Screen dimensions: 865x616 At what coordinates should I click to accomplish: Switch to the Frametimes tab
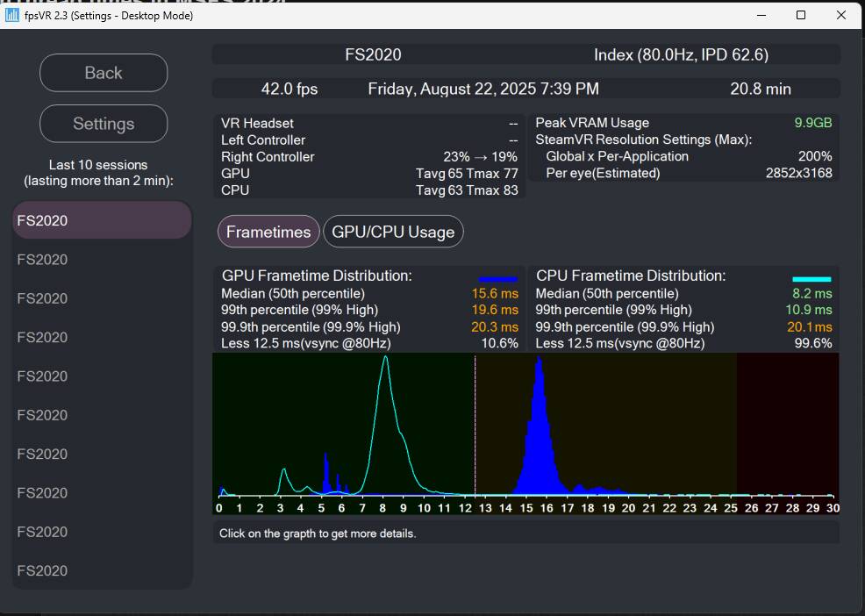click(x=268, y=232)
